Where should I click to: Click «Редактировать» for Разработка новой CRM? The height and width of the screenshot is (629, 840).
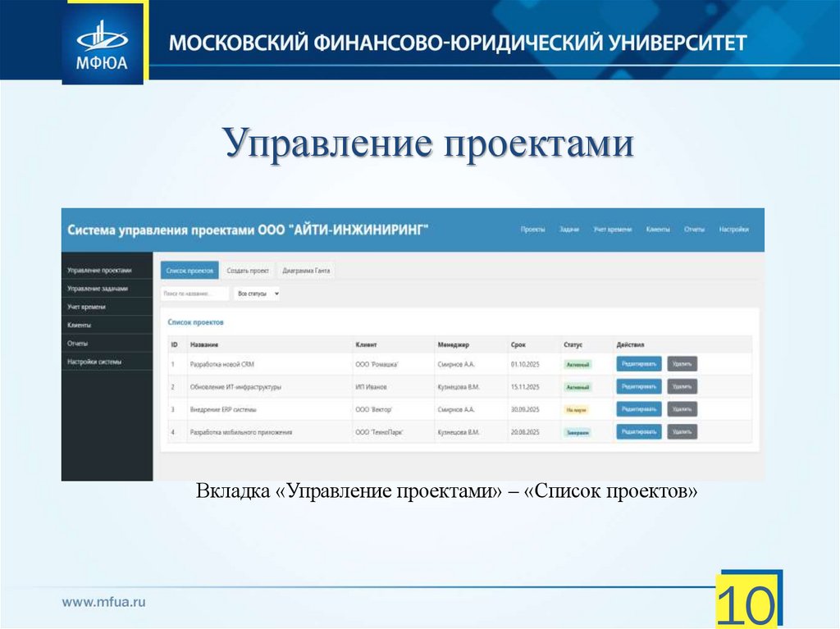tap(639, 362)
